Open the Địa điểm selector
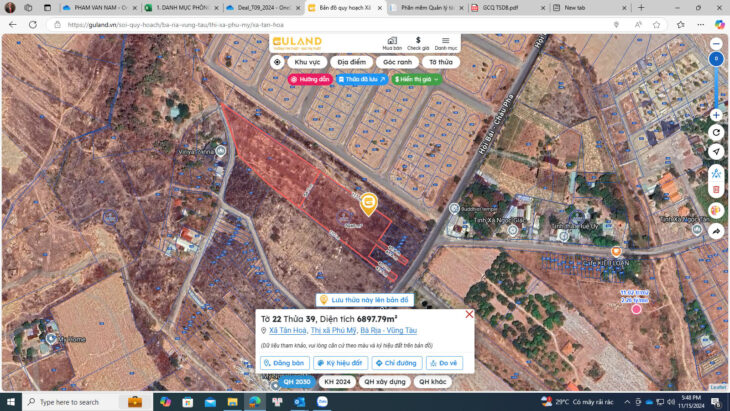Image resolution: width=730 pixels, height=411 pixels. click(x=351, y=62)
